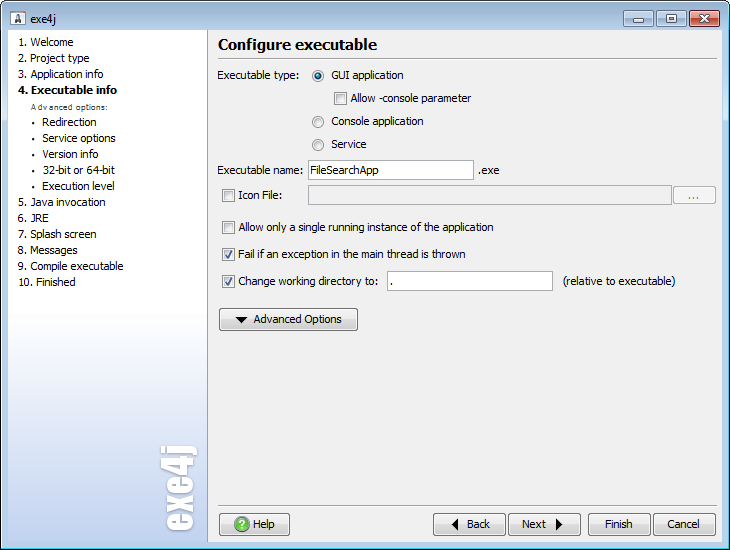Select the GUI application radio button
Screen dimensions: 730x550
318,76
